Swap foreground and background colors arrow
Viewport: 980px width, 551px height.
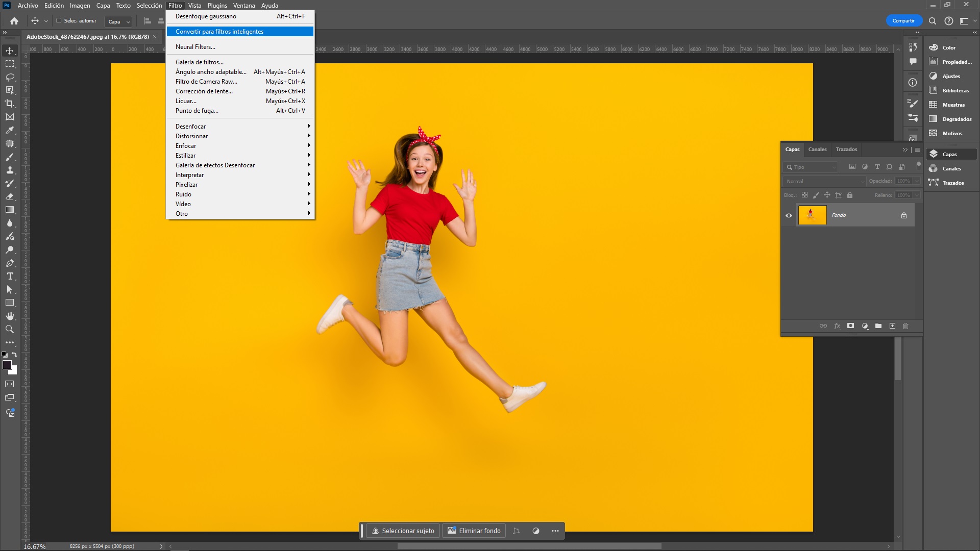coord(14,355)
